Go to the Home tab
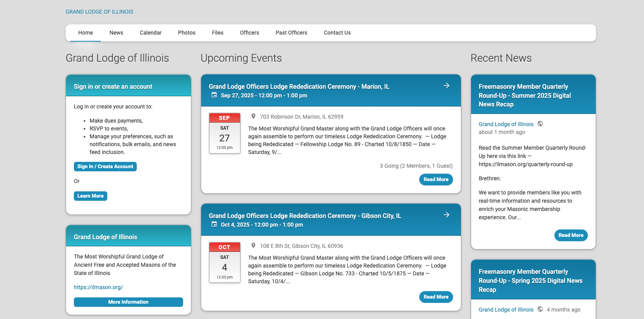The image size is (644, 319). click(x=86, y=33)
